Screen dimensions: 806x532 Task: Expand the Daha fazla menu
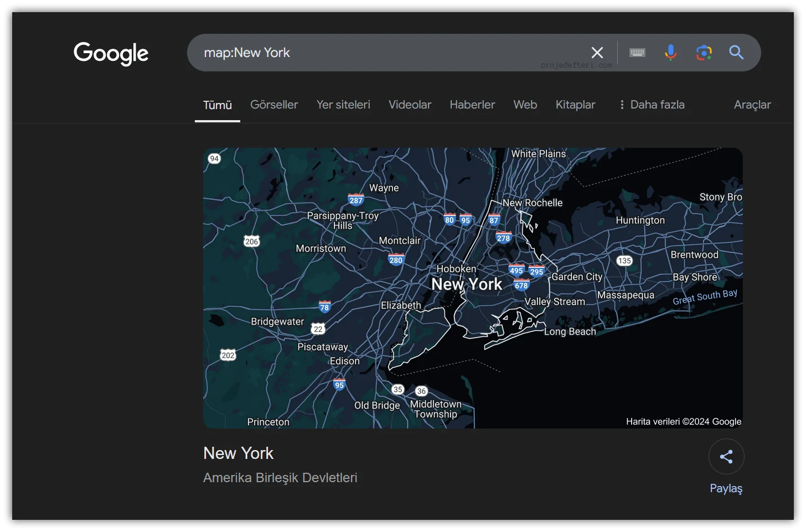(652, 105)
